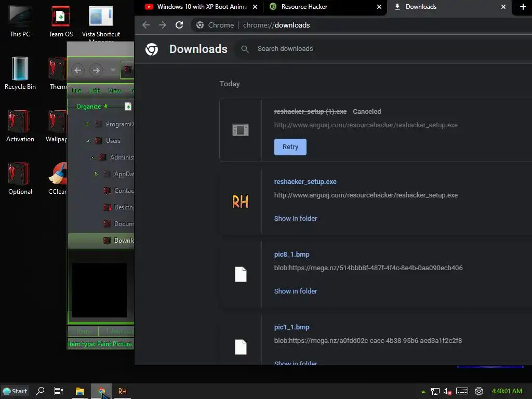Reload the Downloads page

[x=179, y=25]
